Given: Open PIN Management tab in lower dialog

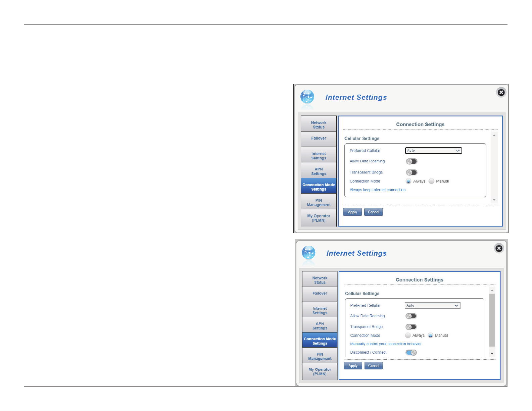Looking at the screenshot, I should point(320,356).
